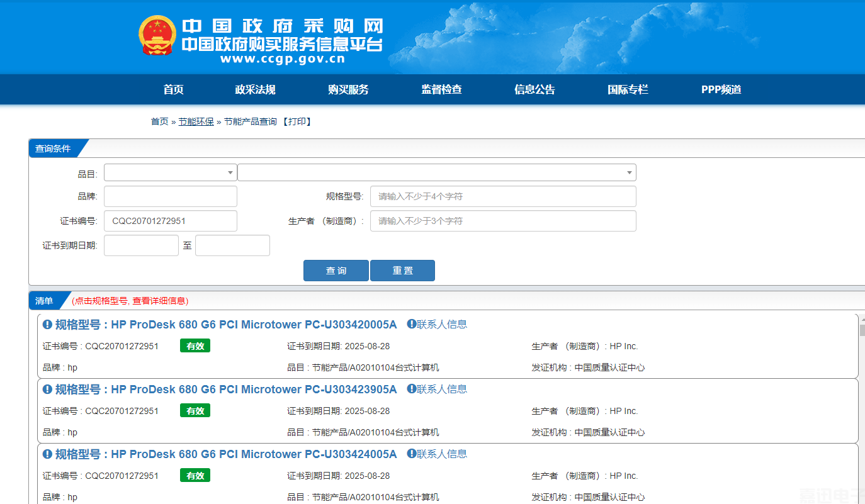Go to 首页 in the navigation bar
Image resolution: width=865 pixels, height=504 pixels.
[x=173, y=89]
